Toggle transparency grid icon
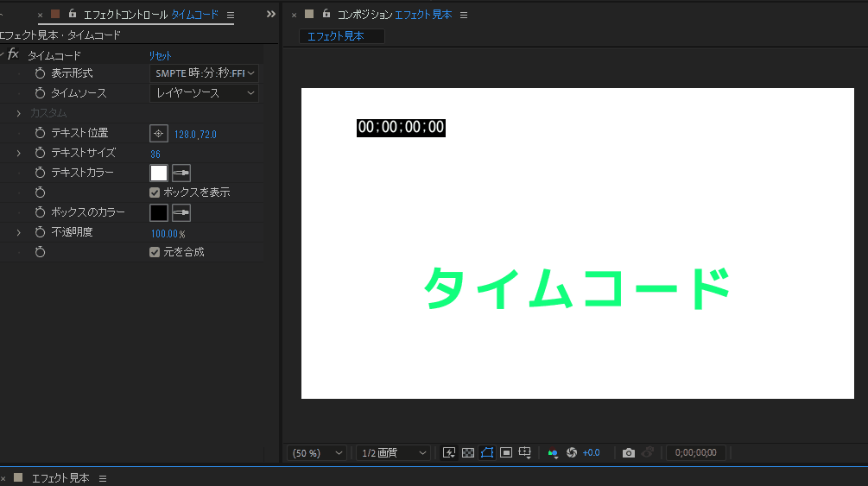Screen dimensions: 868x486 pos(468,453)
